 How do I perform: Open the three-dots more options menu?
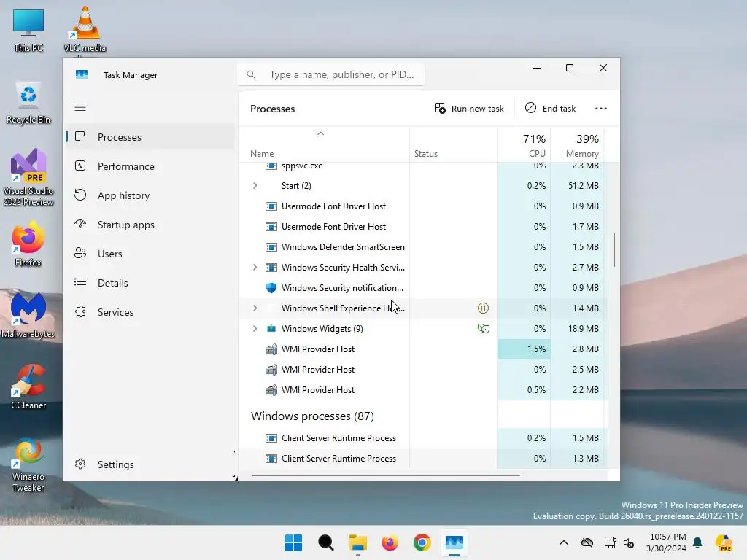tap(601, 109)
